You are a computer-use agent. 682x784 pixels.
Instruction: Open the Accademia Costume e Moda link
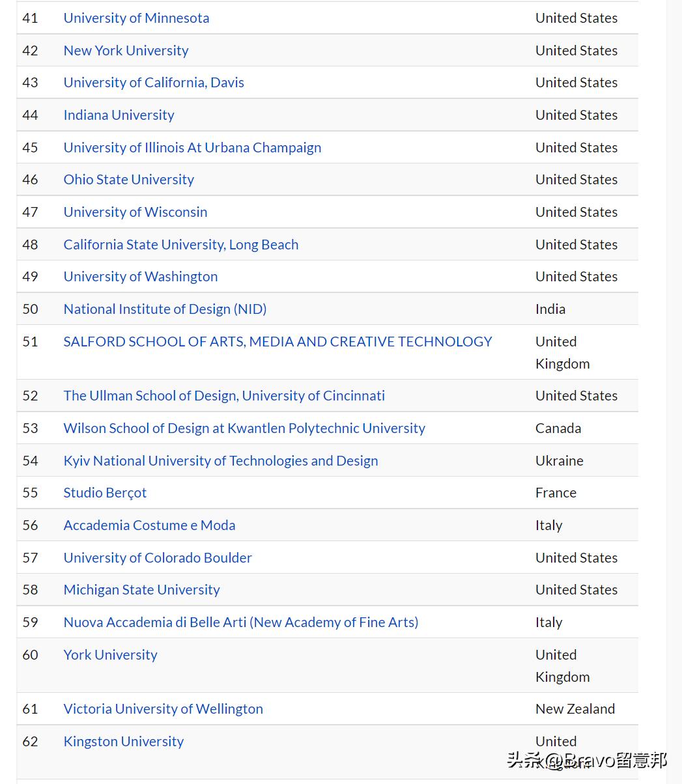point(149,525)
